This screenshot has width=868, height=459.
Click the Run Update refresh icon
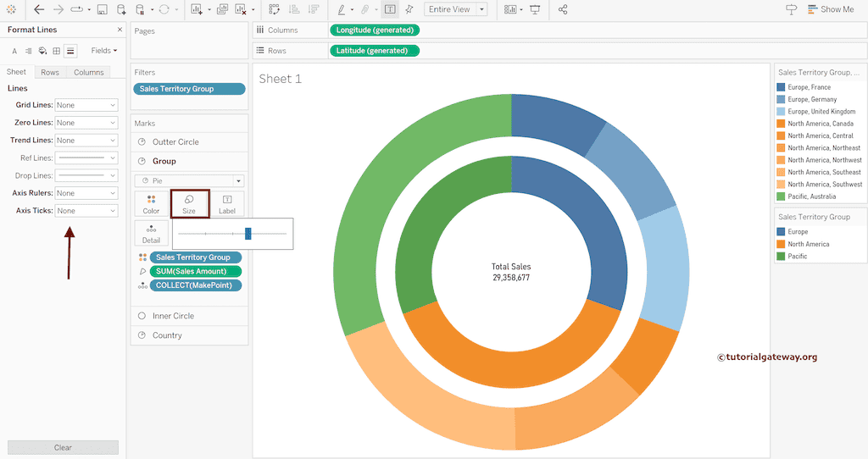point(164,9)
